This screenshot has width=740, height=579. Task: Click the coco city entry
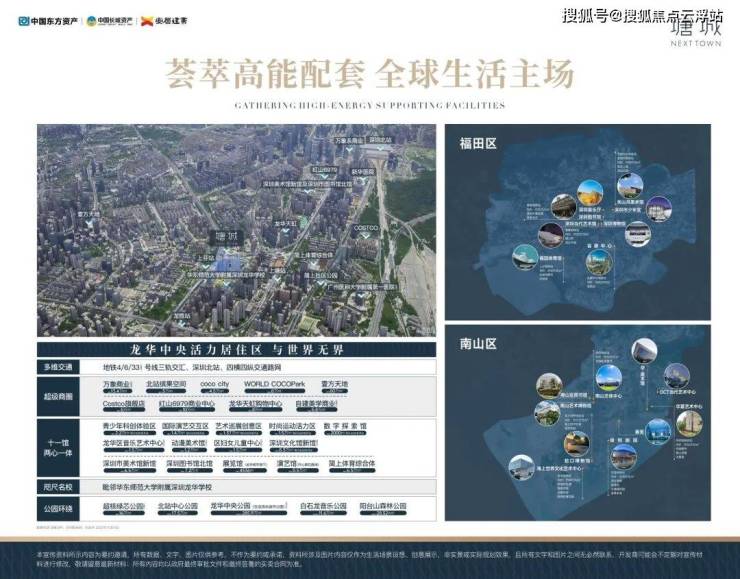coord(214,386)
